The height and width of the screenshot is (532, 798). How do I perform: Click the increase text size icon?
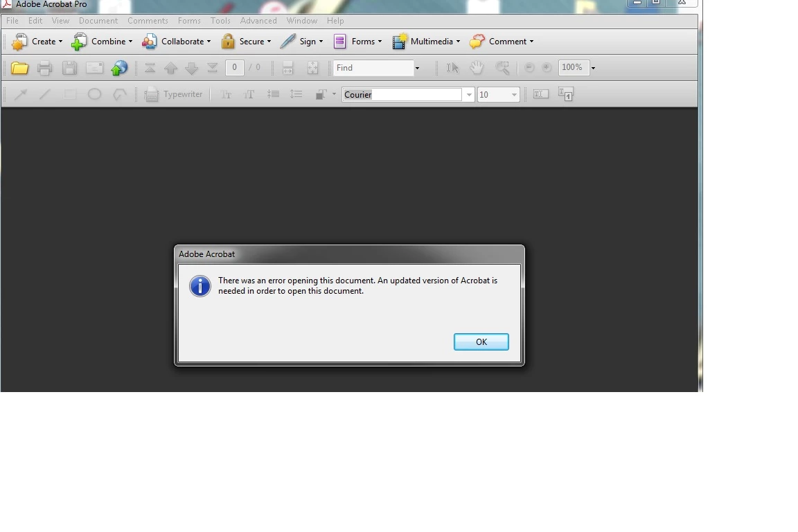pos(249,95)
